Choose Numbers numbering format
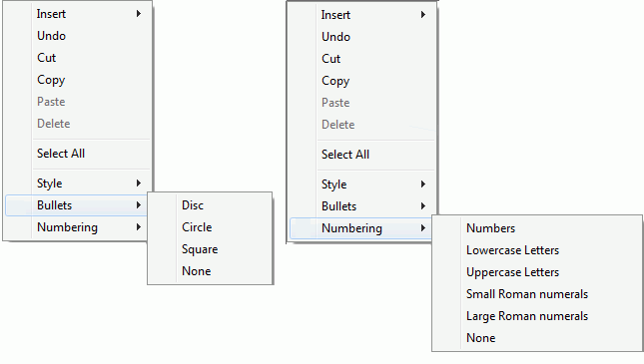Viewport: 644px width, 364px height. 537,228
